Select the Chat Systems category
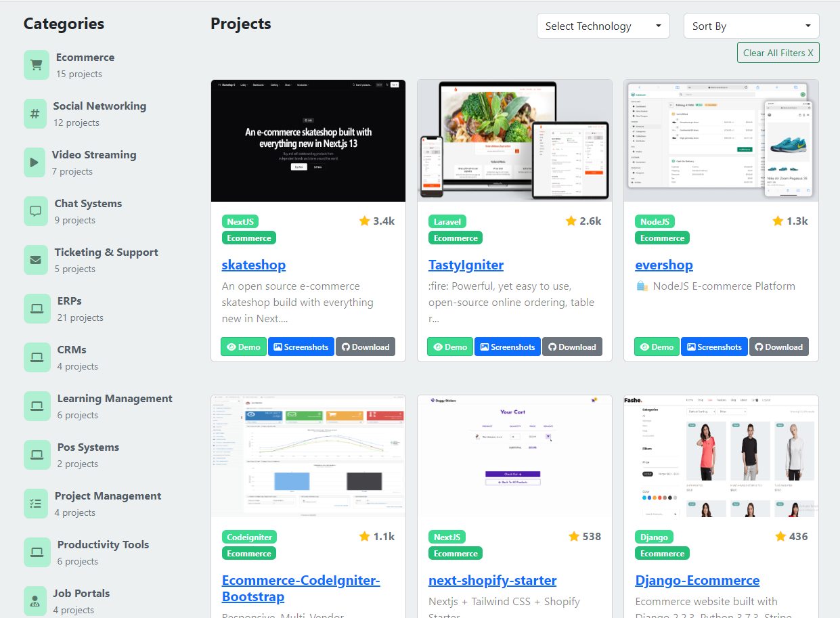The height and width of the screenshot is (618, 840). (x=89, y=204)
